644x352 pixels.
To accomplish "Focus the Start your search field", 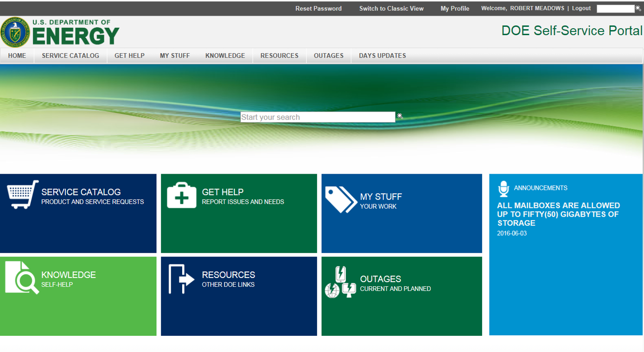I will click(x=318, y=117).
